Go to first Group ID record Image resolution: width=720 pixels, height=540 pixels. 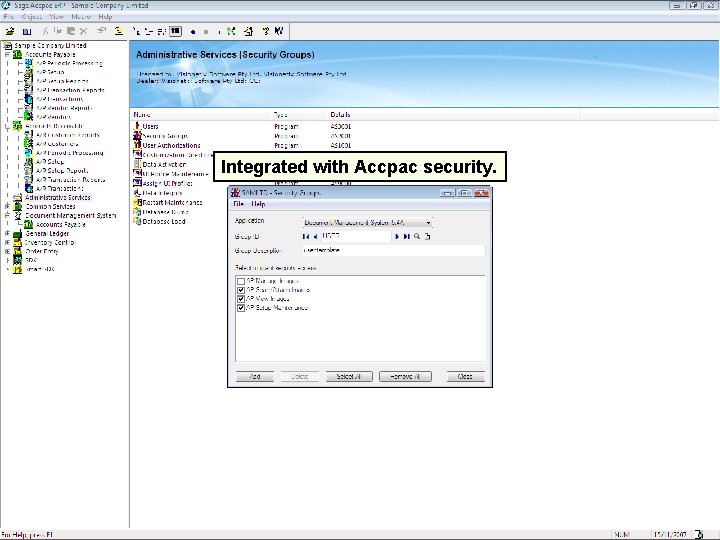click(x=306, y=236)
